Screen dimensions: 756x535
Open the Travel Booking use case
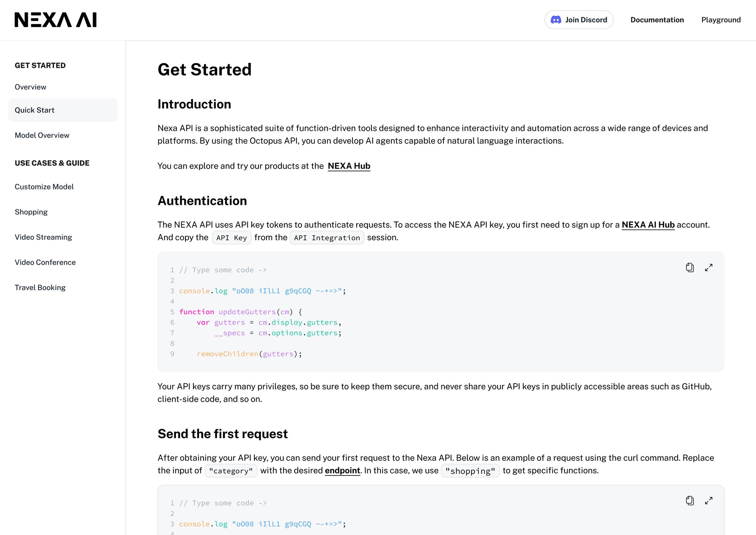click(40, 288)
